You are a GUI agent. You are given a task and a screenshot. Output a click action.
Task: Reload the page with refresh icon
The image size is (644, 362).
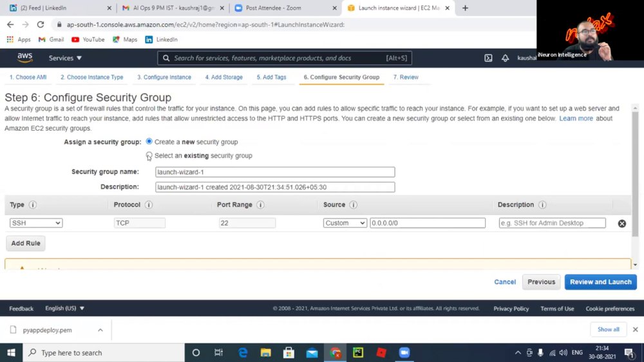click(40, 24)
